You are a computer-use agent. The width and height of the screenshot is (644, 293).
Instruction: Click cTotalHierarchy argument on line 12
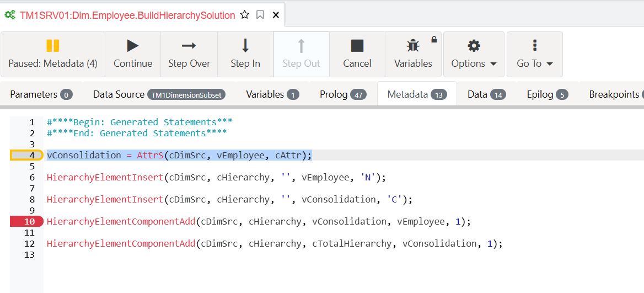(x=352, y=243)
